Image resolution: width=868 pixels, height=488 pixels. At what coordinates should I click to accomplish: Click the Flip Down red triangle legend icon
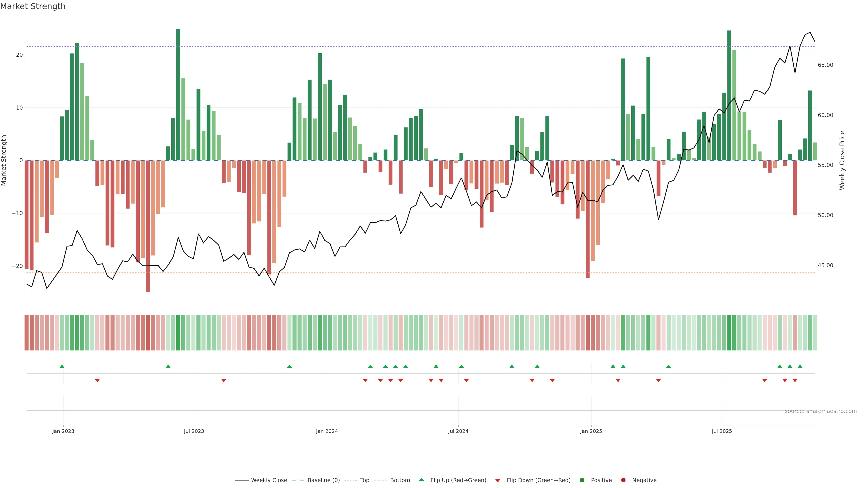(498, 481)
